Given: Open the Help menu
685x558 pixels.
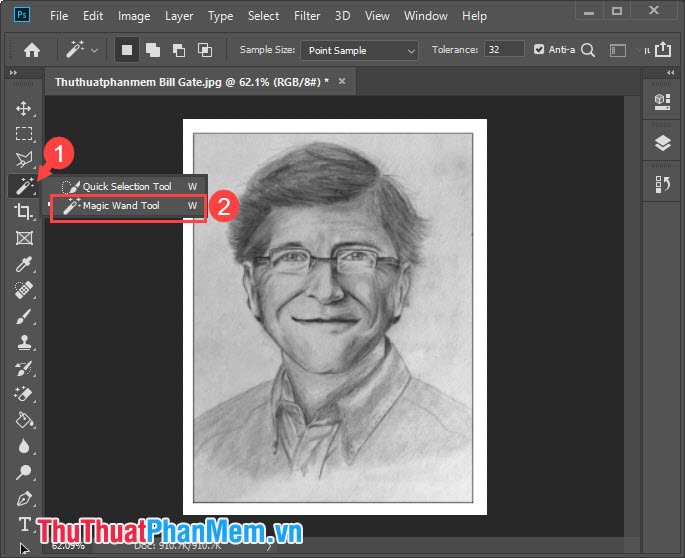Looking at the screenshot, I should [x=474, y=16].
